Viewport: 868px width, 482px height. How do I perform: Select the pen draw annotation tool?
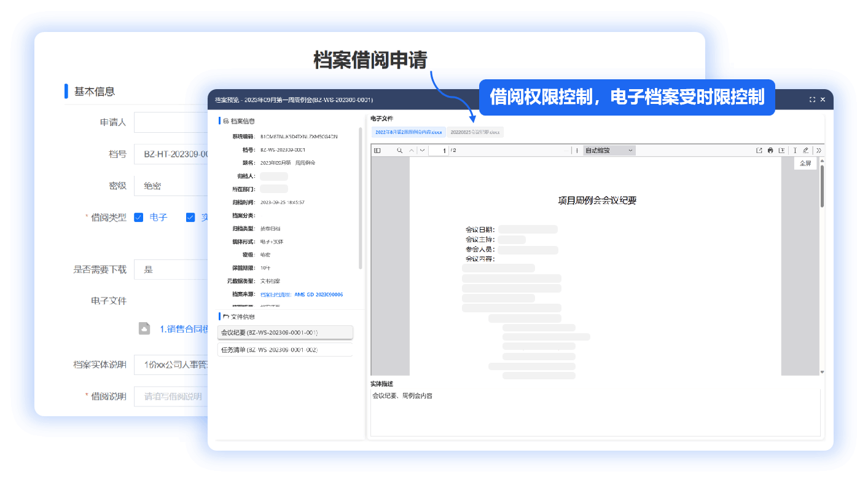coord(806,151)
